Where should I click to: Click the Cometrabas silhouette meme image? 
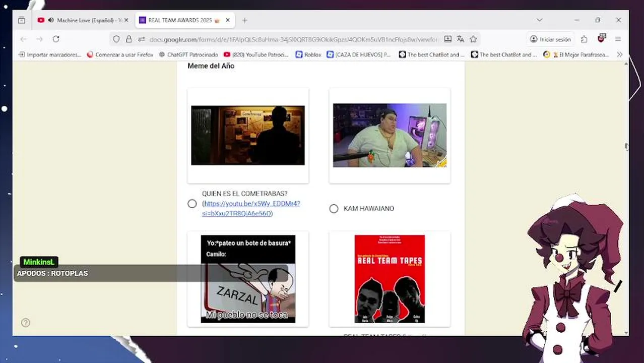pyautogui.click(x=248, y=135)
